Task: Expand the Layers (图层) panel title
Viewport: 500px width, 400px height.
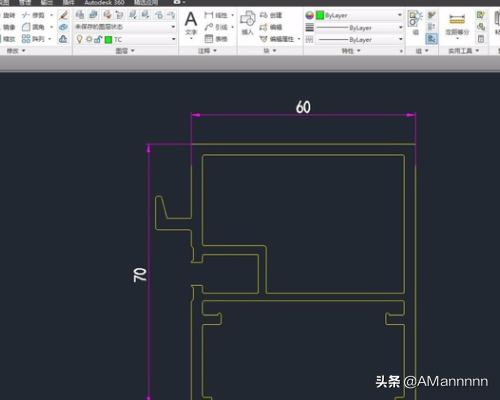Action: (125, 51)
